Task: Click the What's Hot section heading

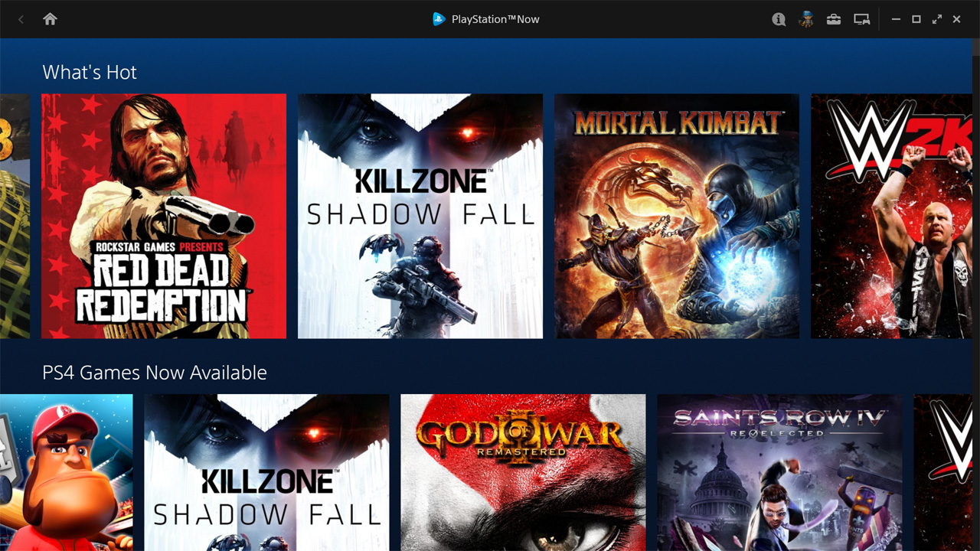Action: (x=90, y=72)
